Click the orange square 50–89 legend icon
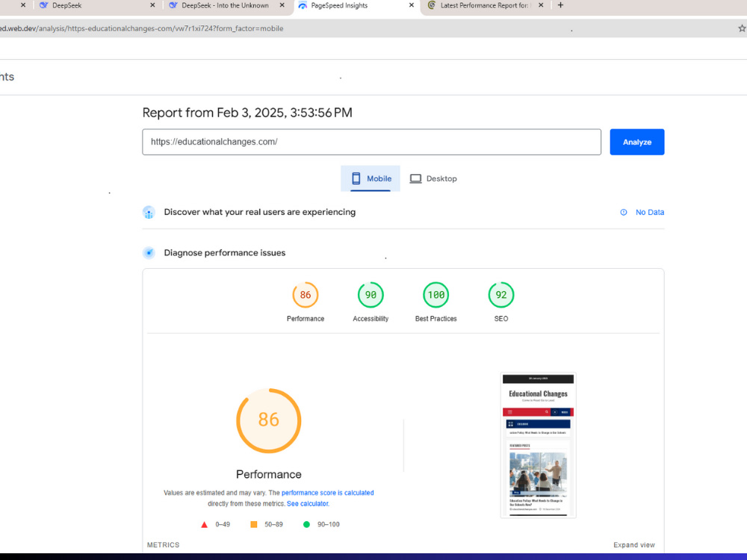The image size is (747, 560). tap(254, 524)
